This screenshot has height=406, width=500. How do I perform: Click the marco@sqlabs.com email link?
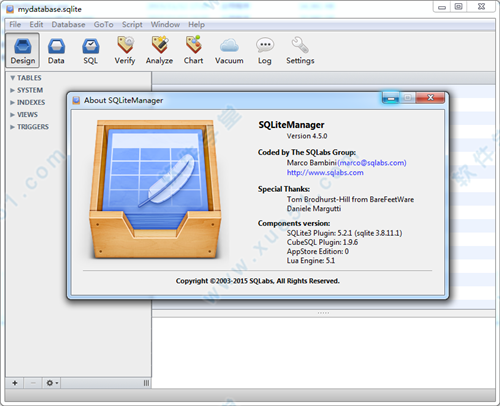[372, 163]
